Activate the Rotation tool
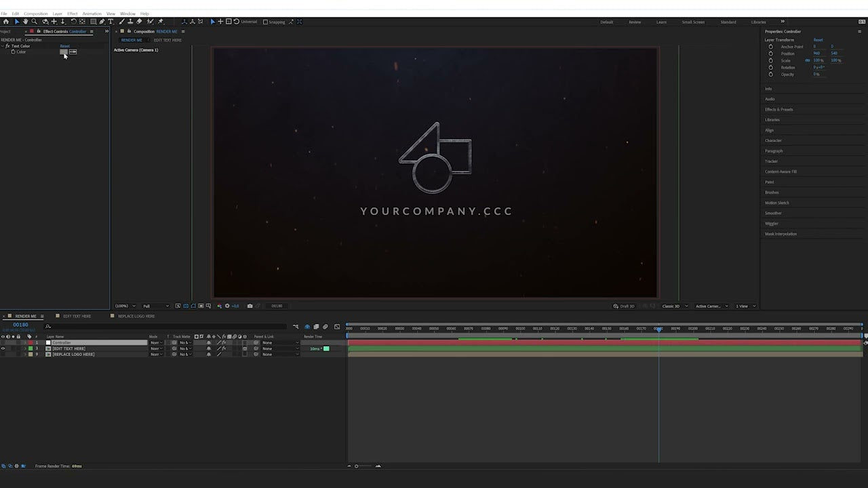This screenshot has width=868, height=488. coord(73,22)
